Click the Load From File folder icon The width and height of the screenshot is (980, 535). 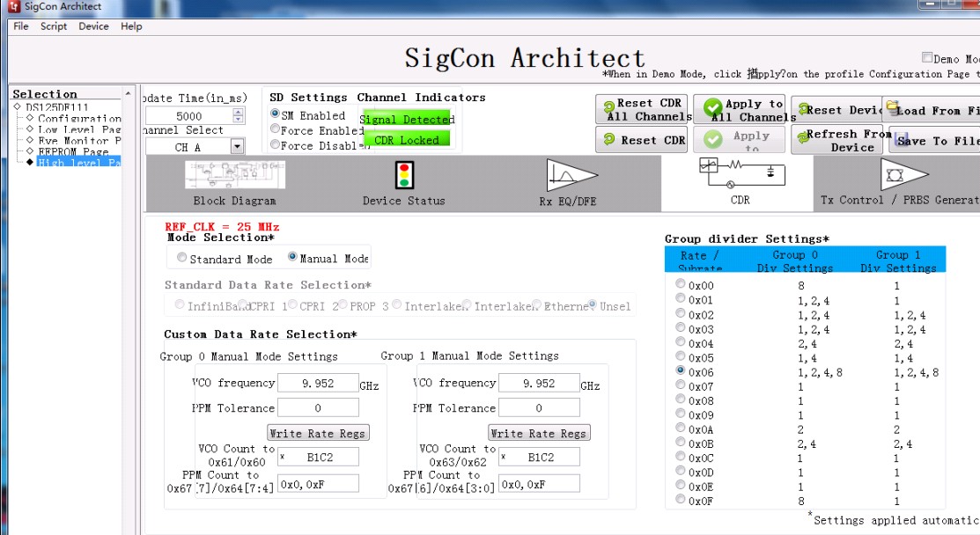(x=892, y=107)
